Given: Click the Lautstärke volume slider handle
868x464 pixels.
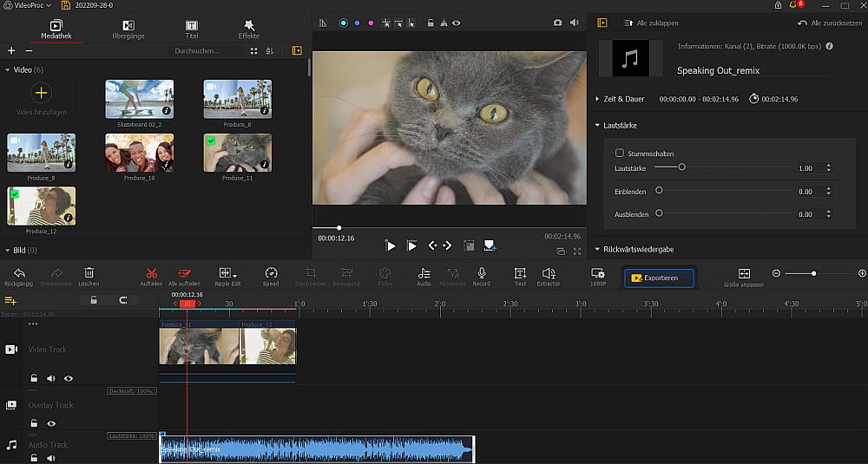Looking at the screenshot, I should [681, 167].
